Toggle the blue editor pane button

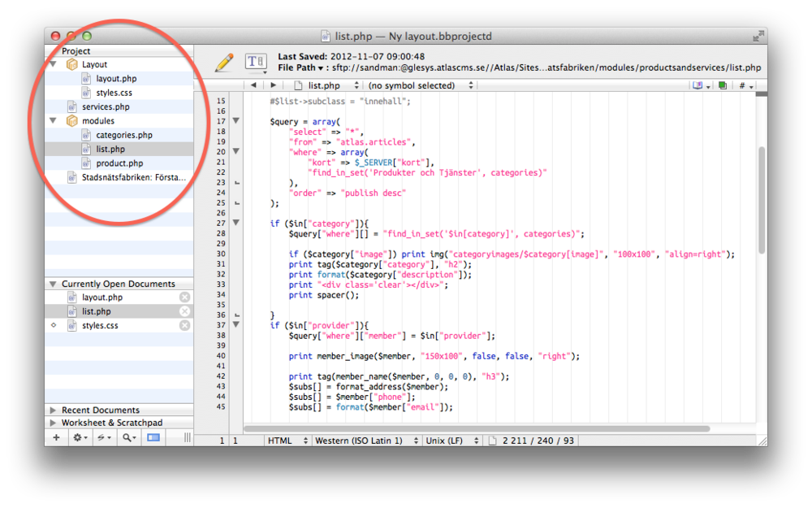pos(153,437)
